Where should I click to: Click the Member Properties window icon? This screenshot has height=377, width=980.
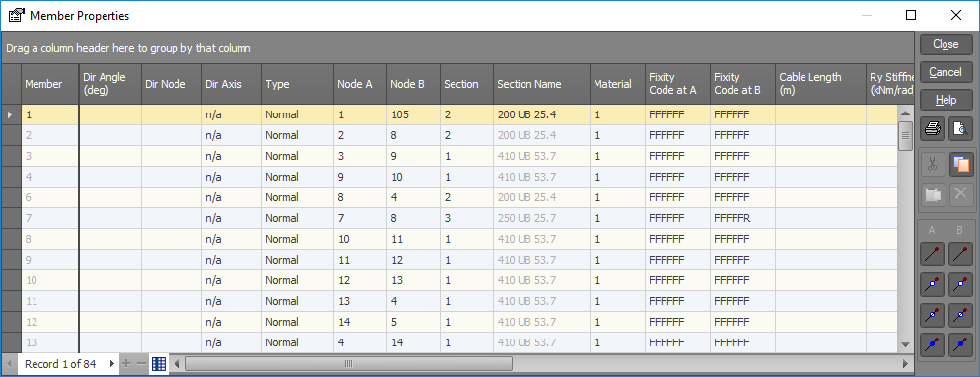(16, 16)
